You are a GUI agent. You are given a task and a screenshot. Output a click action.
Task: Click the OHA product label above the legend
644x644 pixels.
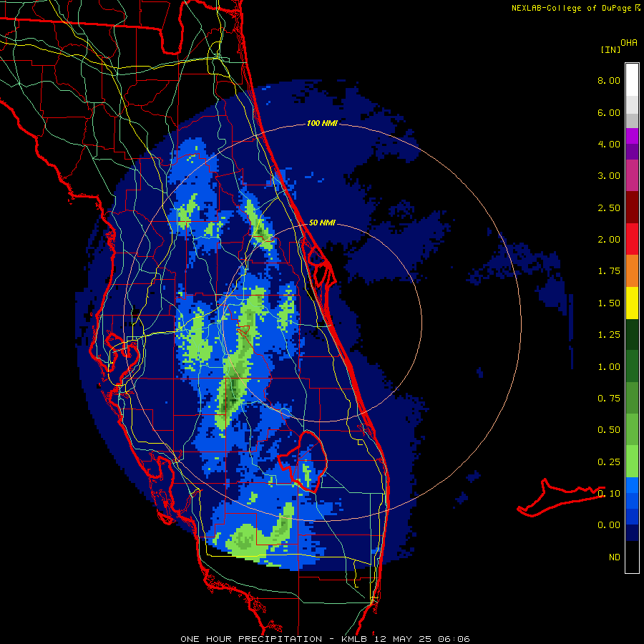pos(629,43)
